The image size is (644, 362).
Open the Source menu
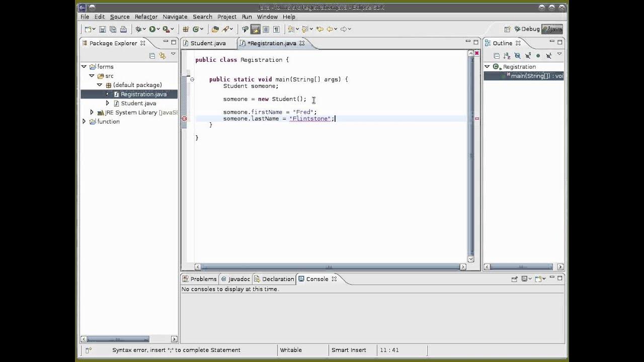point(120,17)
